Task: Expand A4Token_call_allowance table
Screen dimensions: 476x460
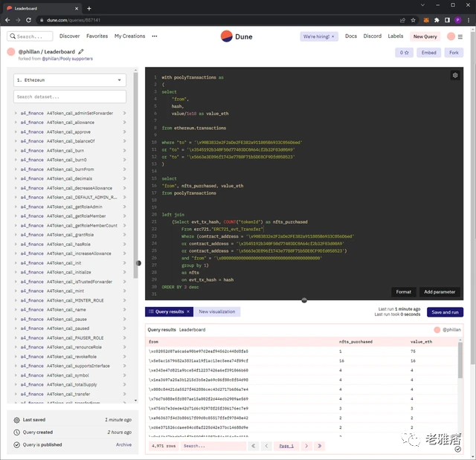Action: [x=16, y=123]
